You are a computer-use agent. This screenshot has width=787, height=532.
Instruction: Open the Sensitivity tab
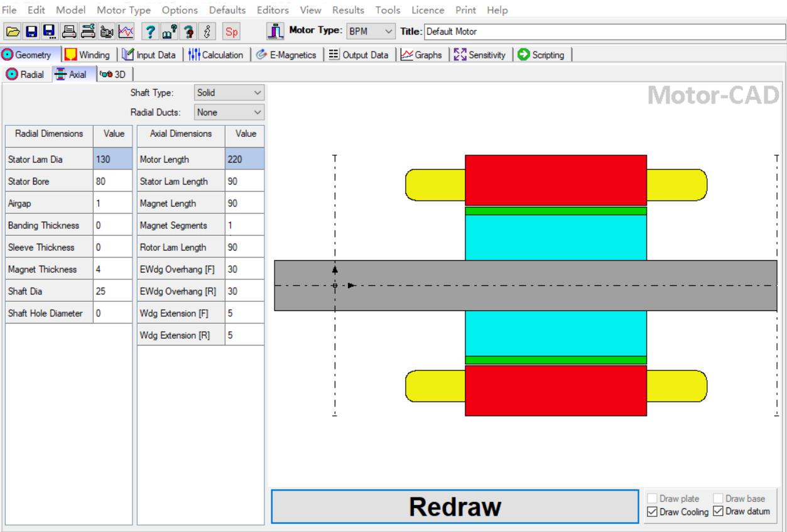point(481,55)
